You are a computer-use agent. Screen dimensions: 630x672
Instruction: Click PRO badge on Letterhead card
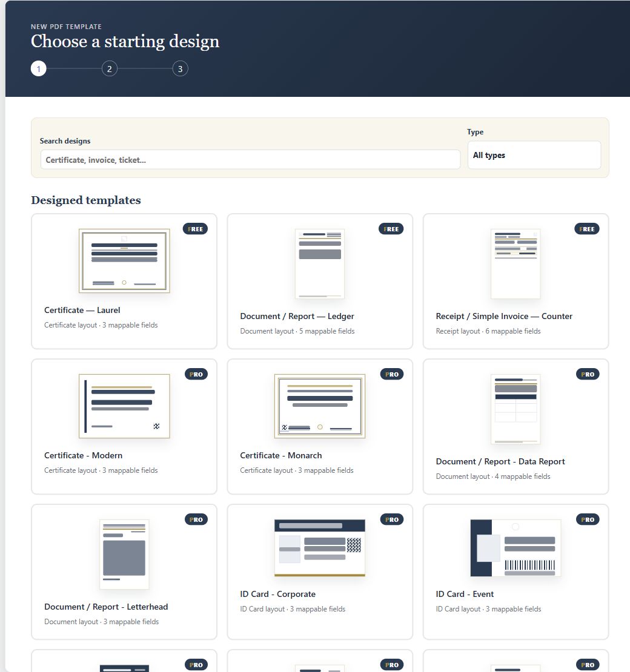pyautogui.click(x=196, y=519)
